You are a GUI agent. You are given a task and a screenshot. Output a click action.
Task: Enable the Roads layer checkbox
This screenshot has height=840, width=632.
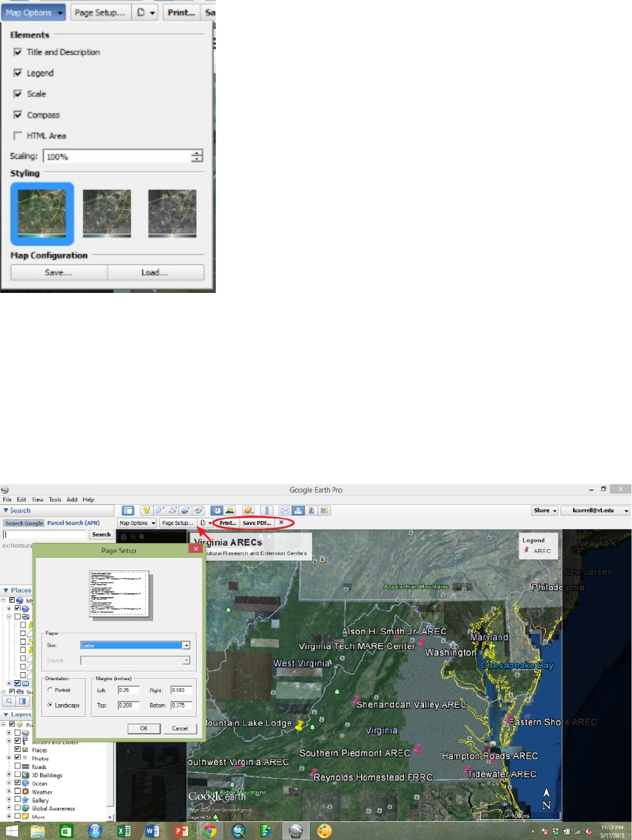tap(18, 767)
